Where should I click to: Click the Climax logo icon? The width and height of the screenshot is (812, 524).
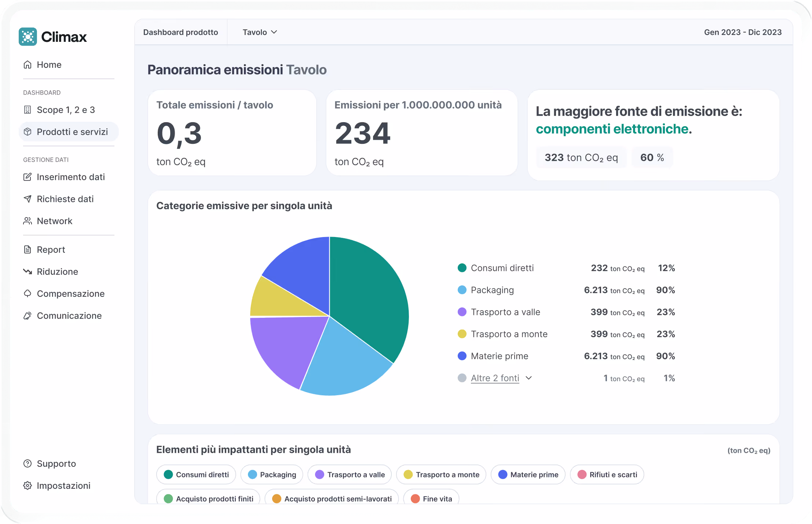pyautogui.click(x=28, y=37)
